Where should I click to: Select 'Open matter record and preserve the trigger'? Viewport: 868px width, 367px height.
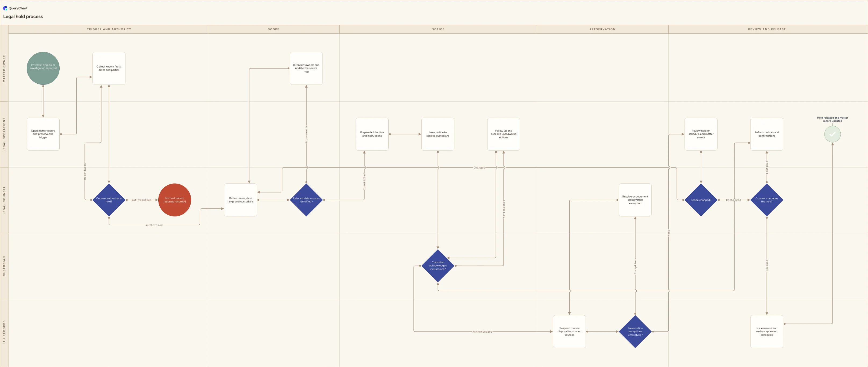(x=43, y=134)
